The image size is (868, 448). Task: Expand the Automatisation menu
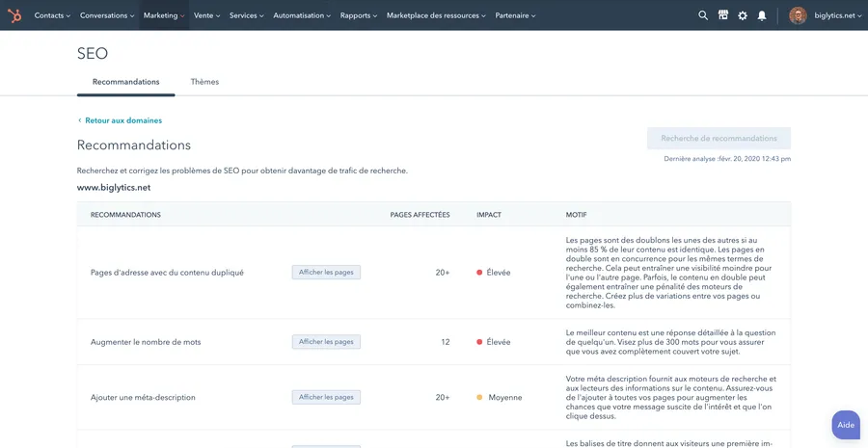point(302,15)
